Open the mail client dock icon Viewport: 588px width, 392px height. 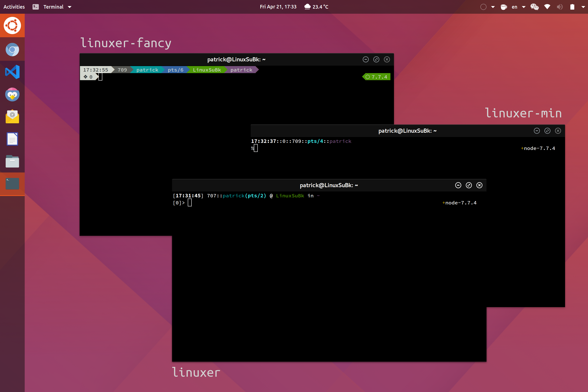coord(12,116)
